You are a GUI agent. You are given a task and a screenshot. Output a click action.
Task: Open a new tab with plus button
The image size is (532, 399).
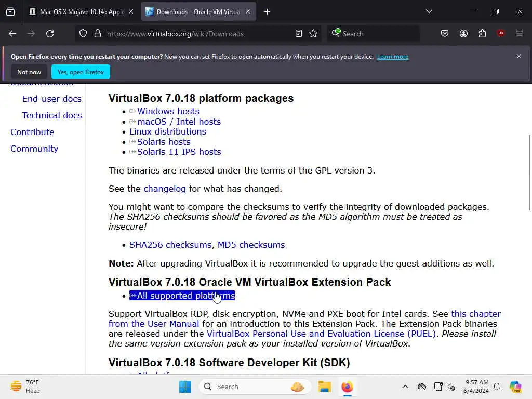(268, 12)
